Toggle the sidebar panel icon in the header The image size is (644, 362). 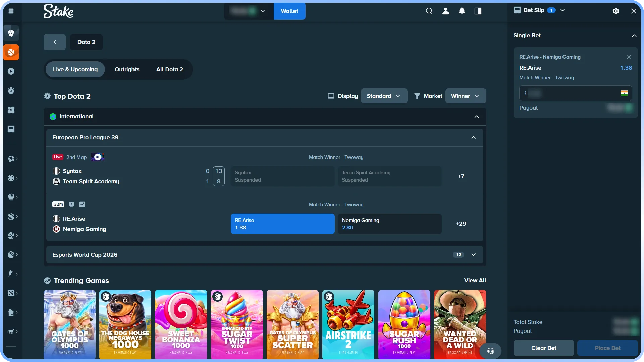[478, 11]
